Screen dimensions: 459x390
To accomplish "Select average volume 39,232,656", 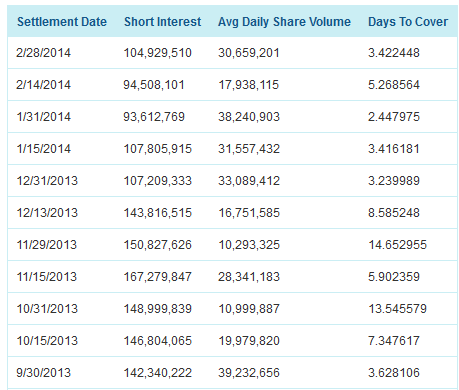I will click(249, 373).
